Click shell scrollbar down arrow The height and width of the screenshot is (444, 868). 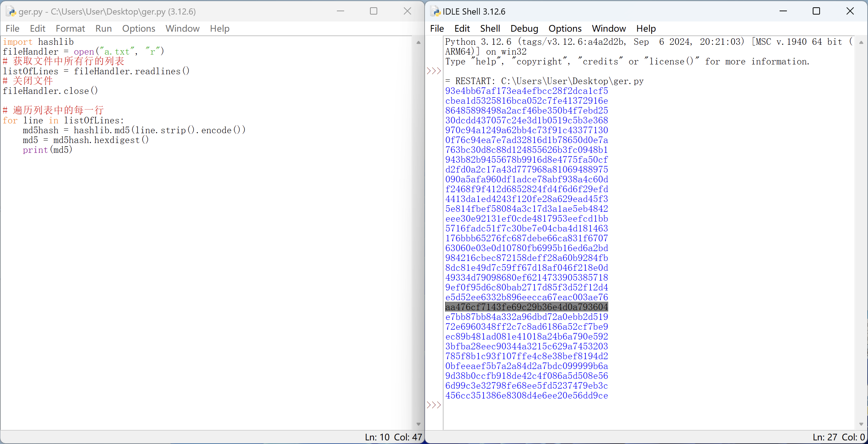click(x=861, y=424)
